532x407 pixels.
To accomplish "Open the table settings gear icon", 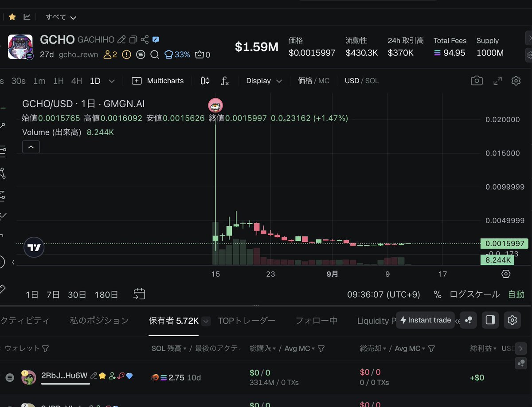I will [512, 320].
